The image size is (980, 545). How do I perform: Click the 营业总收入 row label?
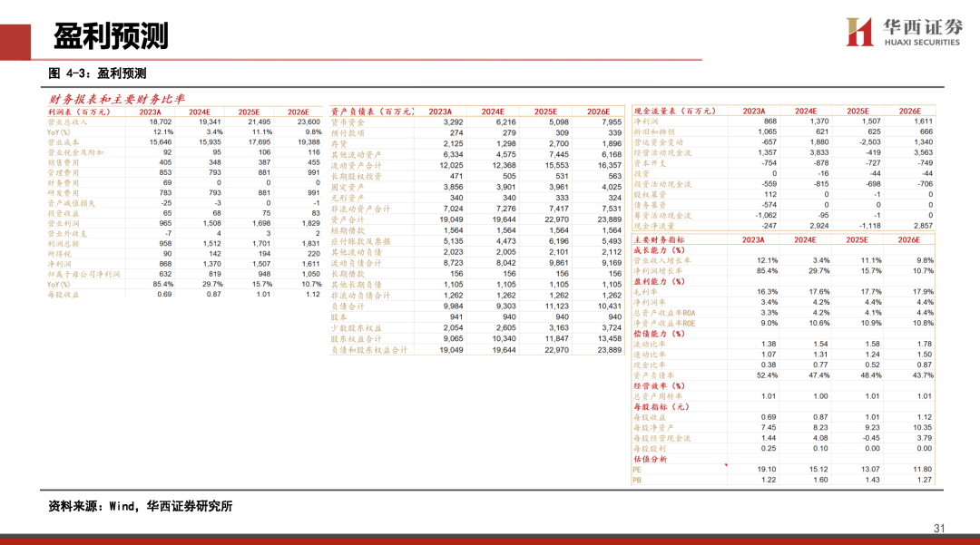point(68,122)
